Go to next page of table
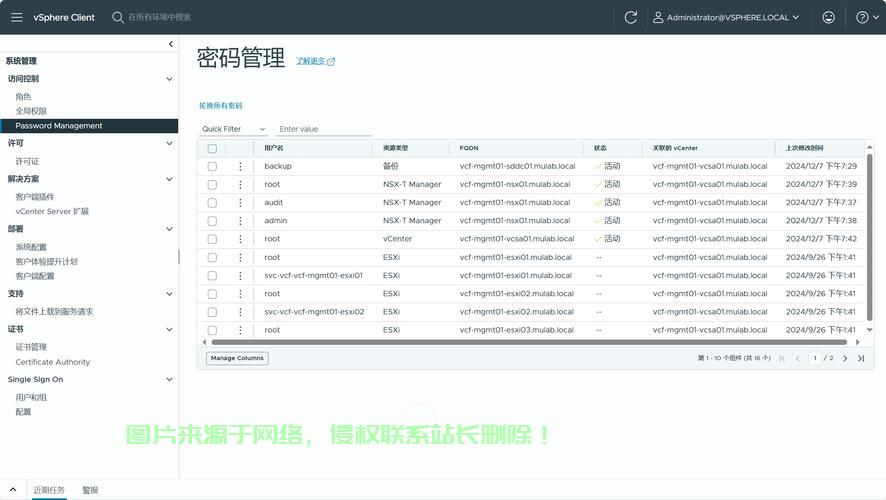Screen dimensions: 886x500 pyautogui.click(x=845, y=358)
